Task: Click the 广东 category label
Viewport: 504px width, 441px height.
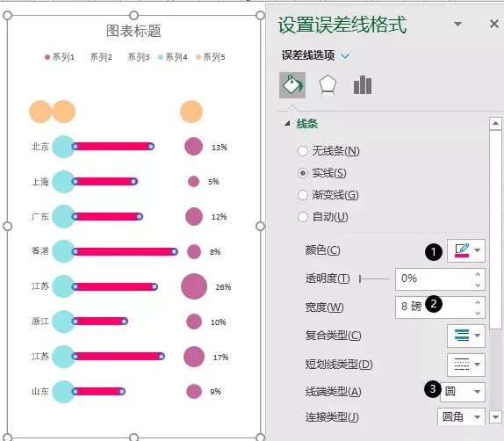Action: (40, 216)
